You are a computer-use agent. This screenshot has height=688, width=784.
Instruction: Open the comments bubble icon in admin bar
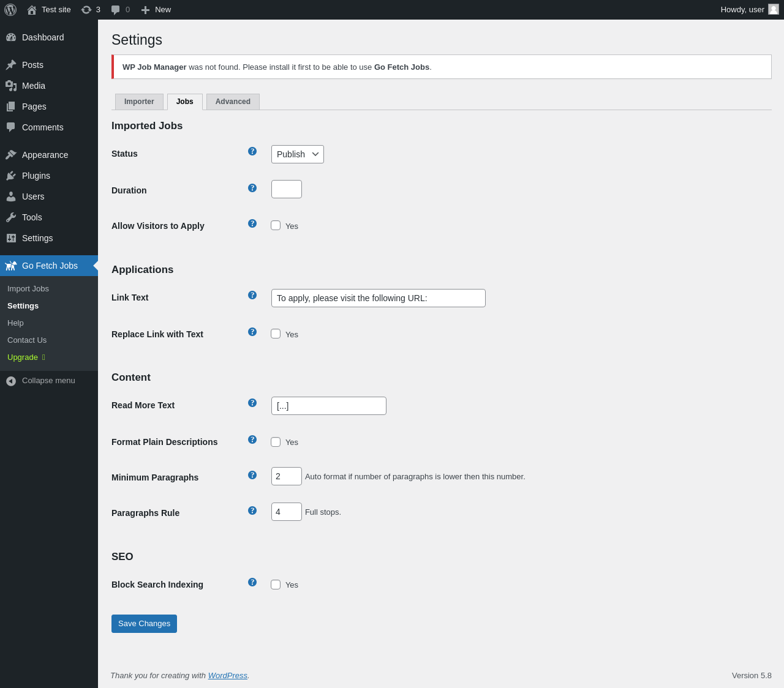[115, 10]
